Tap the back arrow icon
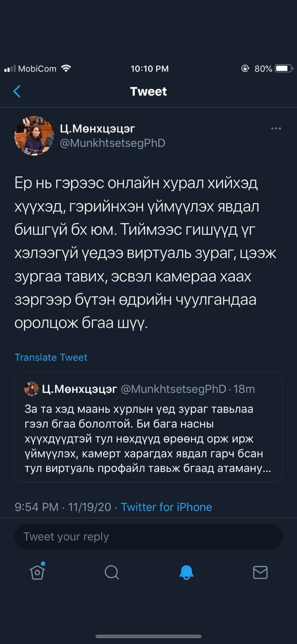 coord(17,92)
